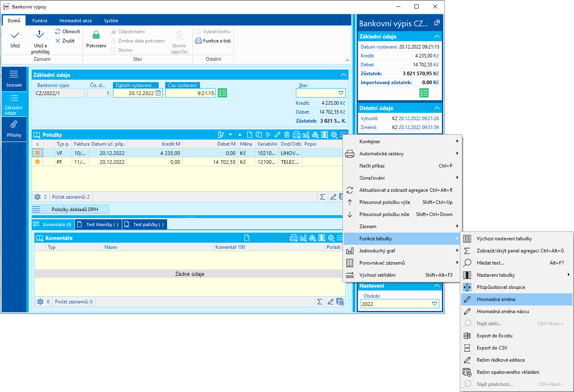This screenshot has height=392, width=574.
Task: Click the pencil edit icon in Položky toolbar
Action: coord(277,135)
